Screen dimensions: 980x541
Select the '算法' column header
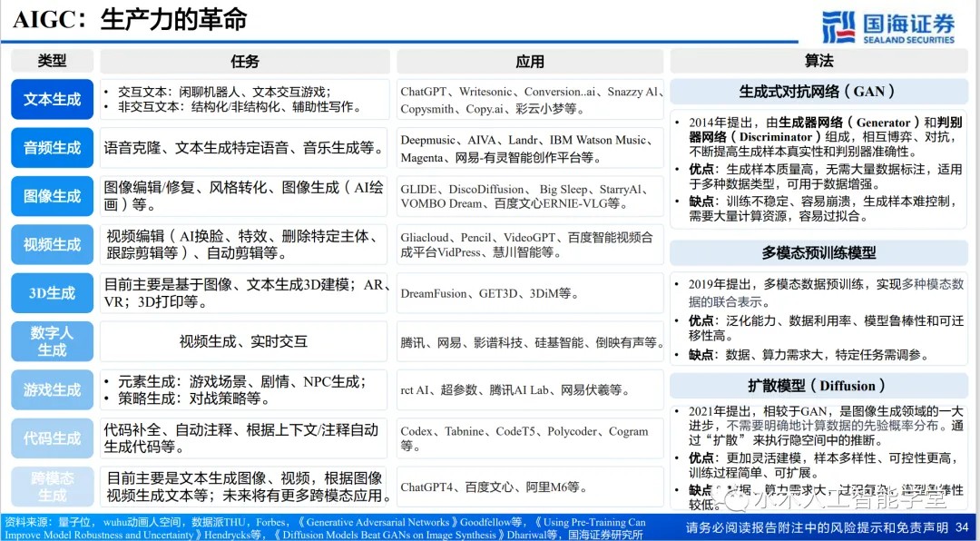tap(818, 62)
